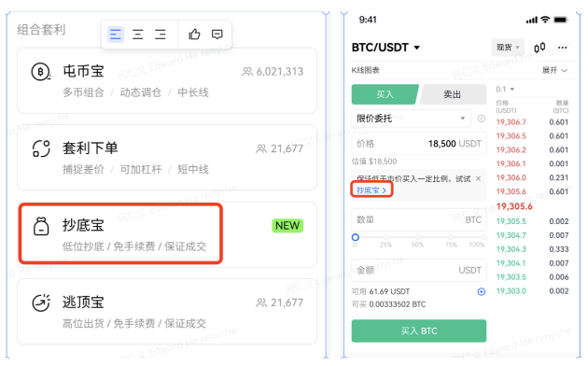
Task: Select the center align icon in floating toolbar
Action: 138,35
